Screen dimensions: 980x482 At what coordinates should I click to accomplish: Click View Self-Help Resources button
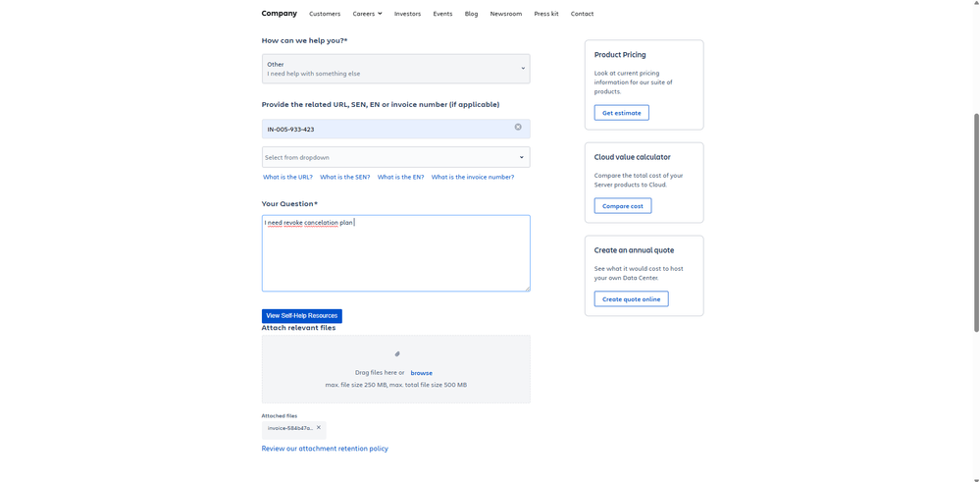(x=302, y=316)
